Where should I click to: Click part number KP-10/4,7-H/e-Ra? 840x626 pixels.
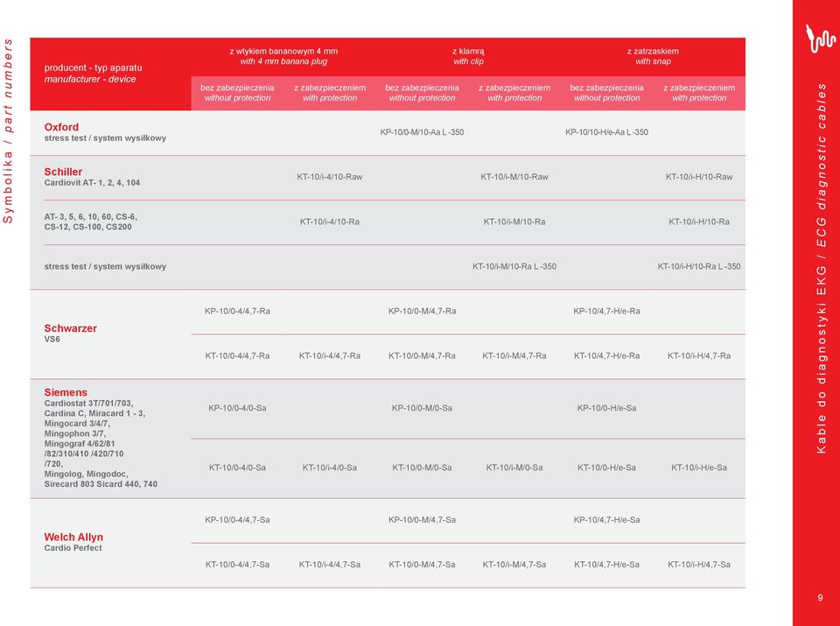606,312
